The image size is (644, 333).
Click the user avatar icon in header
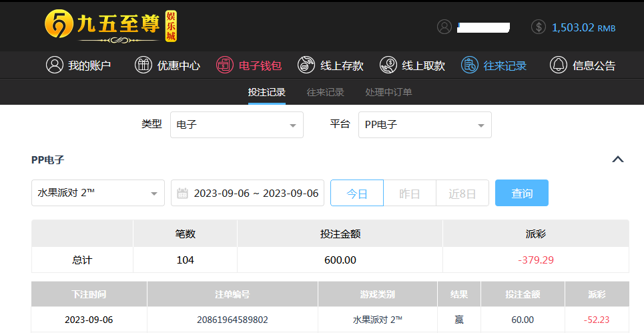pyautogui.click(x=444, y=27)
